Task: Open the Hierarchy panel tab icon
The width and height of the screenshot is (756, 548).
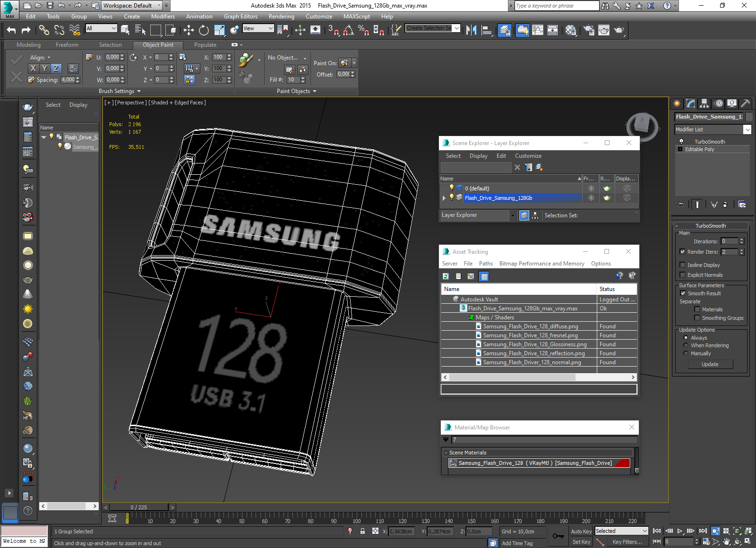Action: tap(704, 103)
